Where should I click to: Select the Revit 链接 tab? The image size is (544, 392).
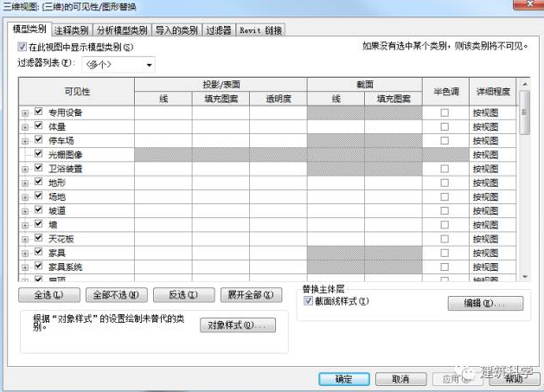pyautogui.click(x=260, y=30)
